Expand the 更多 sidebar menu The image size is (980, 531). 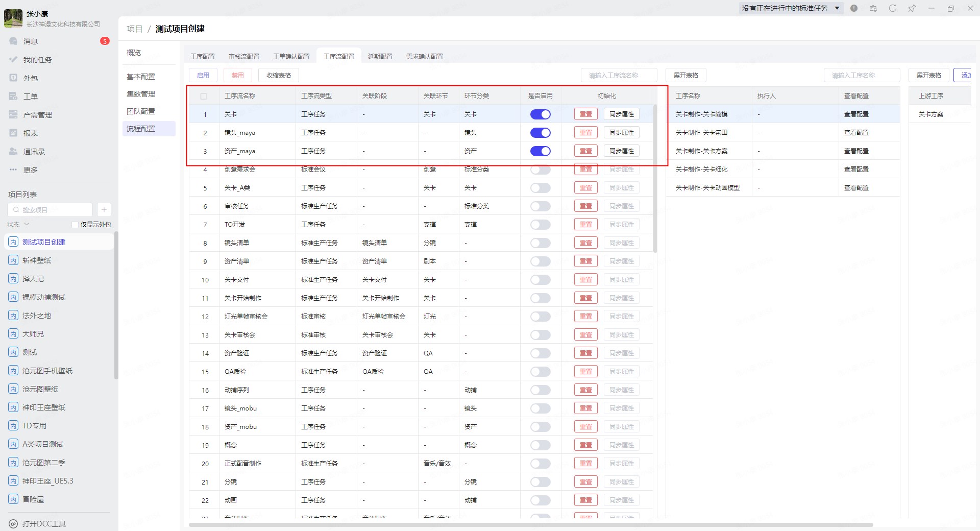pyautogui.click(x=14, y=170)
